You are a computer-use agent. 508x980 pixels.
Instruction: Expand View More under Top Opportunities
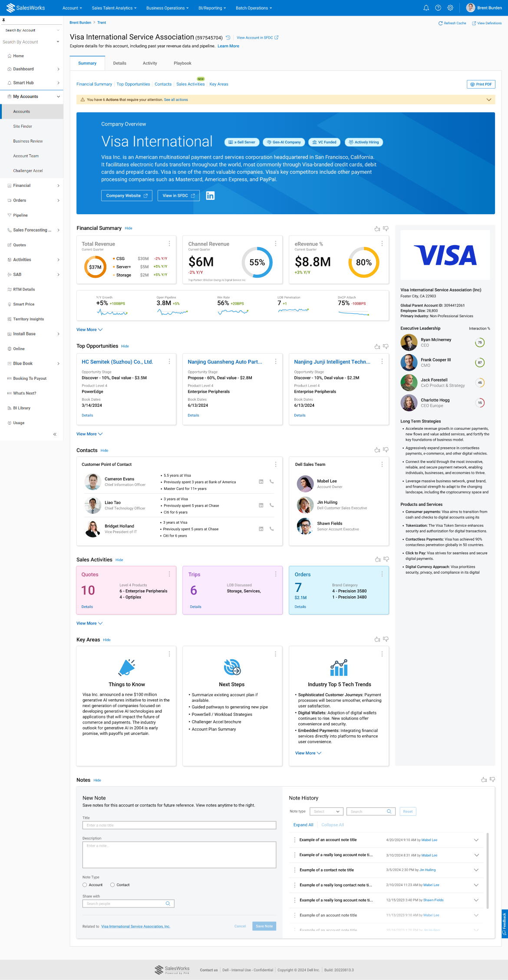coord(89,434)
